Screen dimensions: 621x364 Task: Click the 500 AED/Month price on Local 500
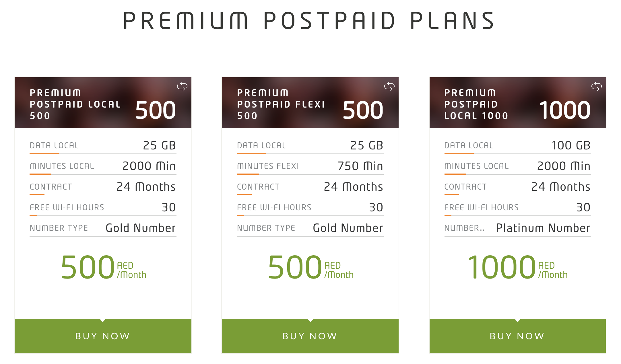tap(103, 268)
